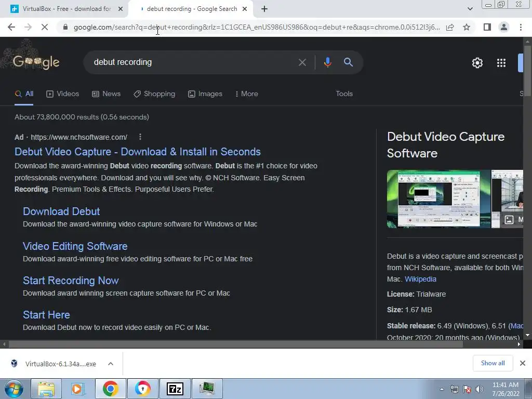532x399 pixels.
Task: Open the Start Here sitelink
Action: (46, 315)
